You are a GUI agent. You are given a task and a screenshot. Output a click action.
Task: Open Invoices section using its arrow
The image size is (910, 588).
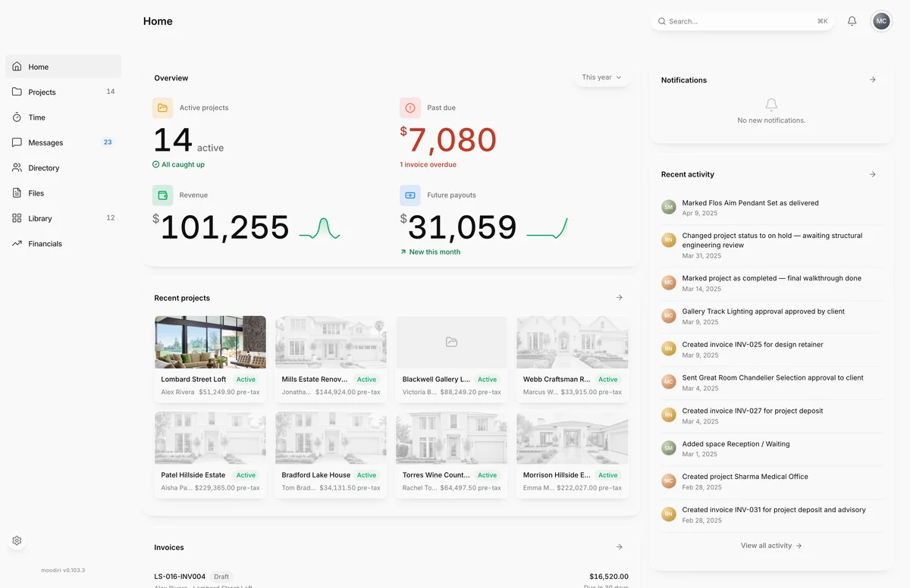(x=620, y=547)
